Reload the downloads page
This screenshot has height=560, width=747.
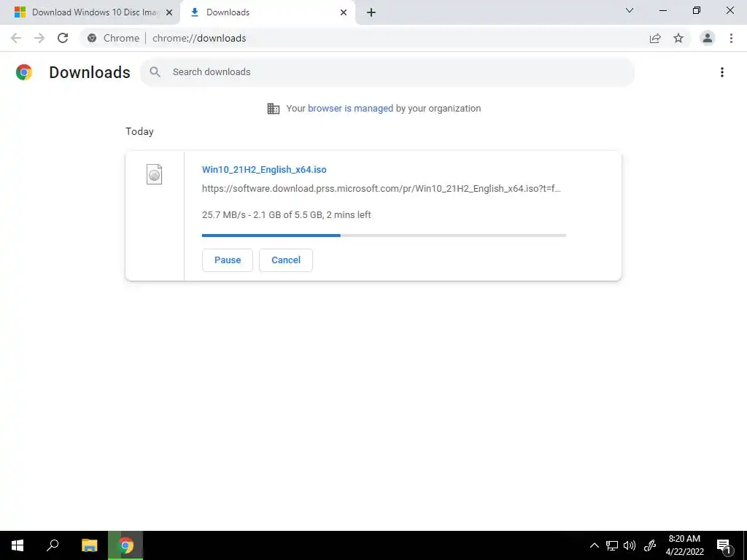(63, 38)
